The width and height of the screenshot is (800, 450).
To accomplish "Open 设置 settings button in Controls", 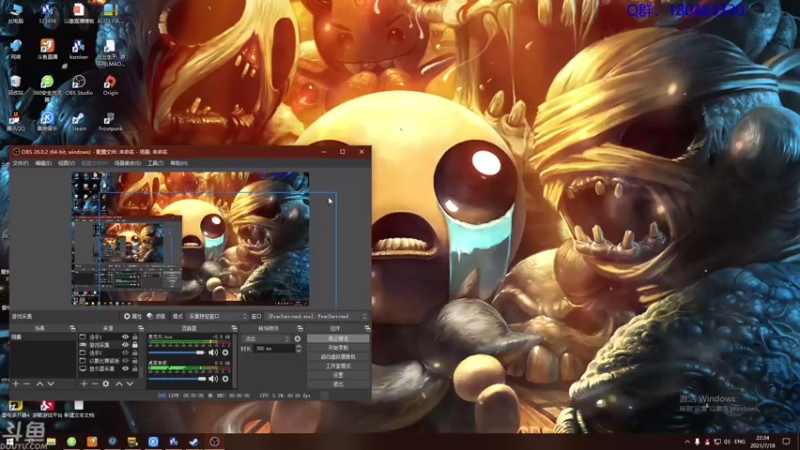I will [338, 375].
